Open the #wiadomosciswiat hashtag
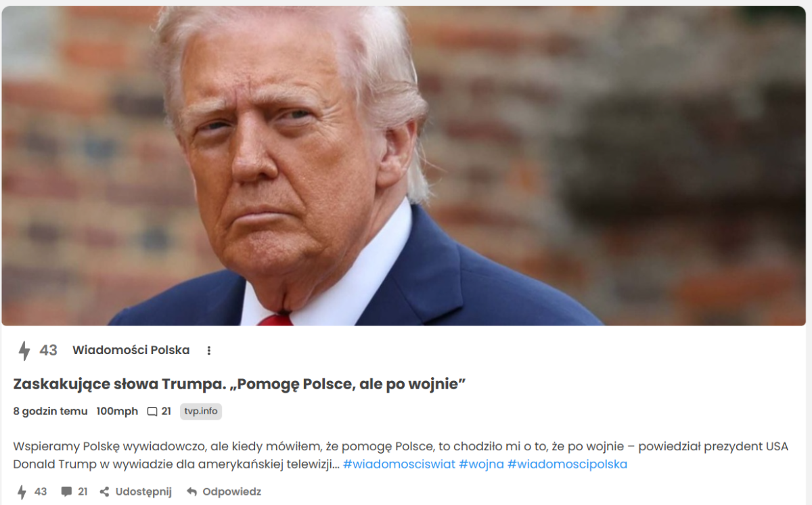The width and height of the screenshot is (812, 505). (399, 464)
